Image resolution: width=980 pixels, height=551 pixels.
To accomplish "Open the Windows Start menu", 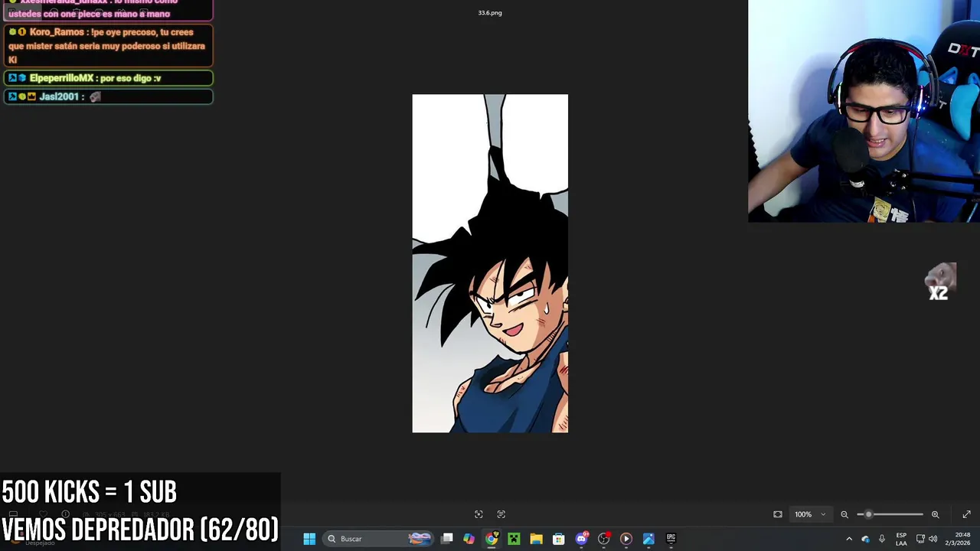I will (309, 539).
